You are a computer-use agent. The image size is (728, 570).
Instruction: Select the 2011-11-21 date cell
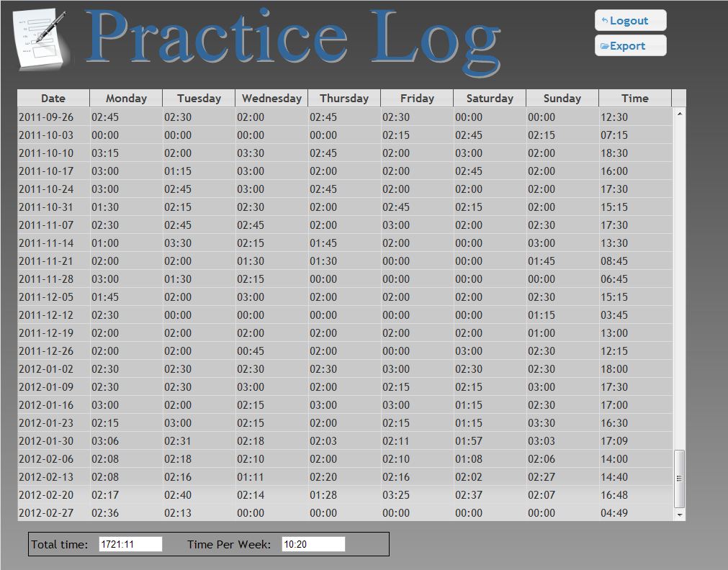pos(53,261)
